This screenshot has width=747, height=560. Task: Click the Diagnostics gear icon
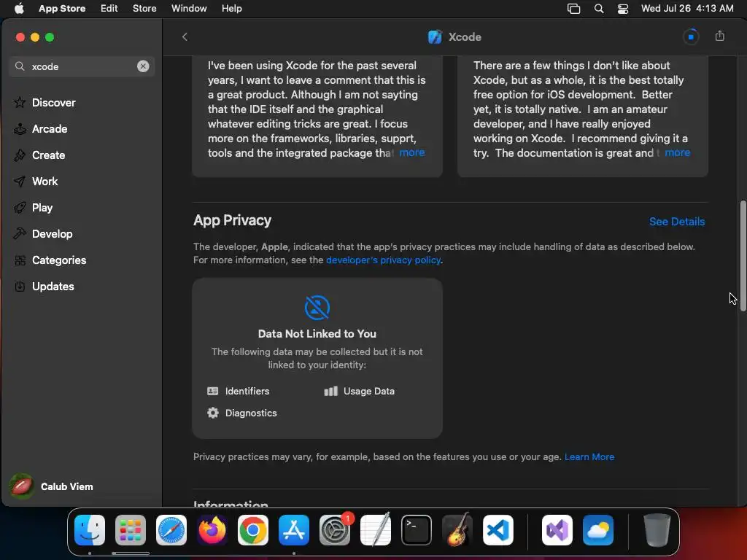pyautogui.click(x=213, y=413)
